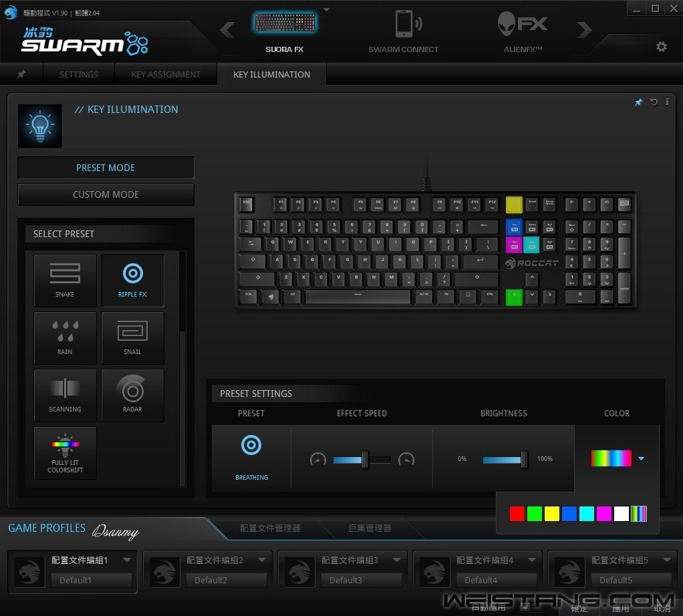Click the 取消 cancel button
Image resolution: width=683 pixels, height=616 pixels.
(x=662, y=608)
